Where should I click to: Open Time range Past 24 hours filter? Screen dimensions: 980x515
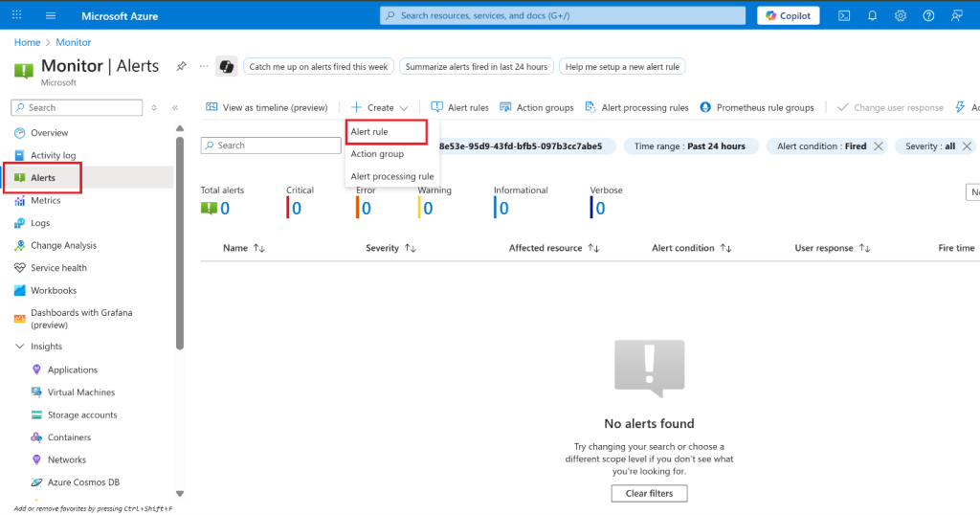[x=690, y=146]
